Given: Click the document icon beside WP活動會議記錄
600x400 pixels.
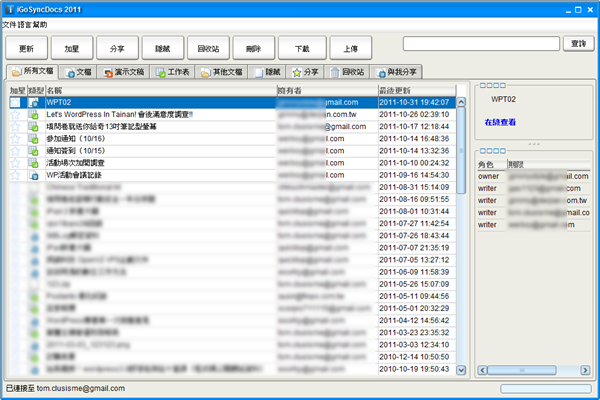Looking at the screenshot, I should (x=34, y=175).
